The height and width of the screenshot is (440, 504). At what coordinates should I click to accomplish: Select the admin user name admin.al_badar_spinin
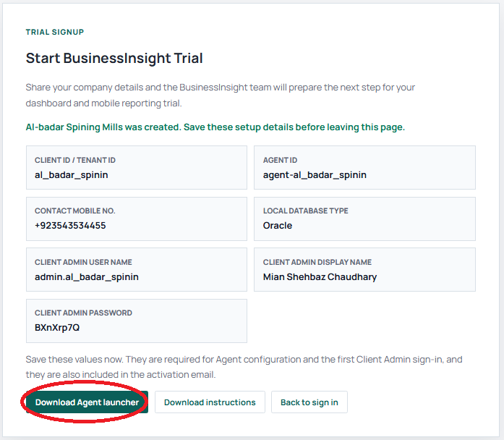point(87,277)
